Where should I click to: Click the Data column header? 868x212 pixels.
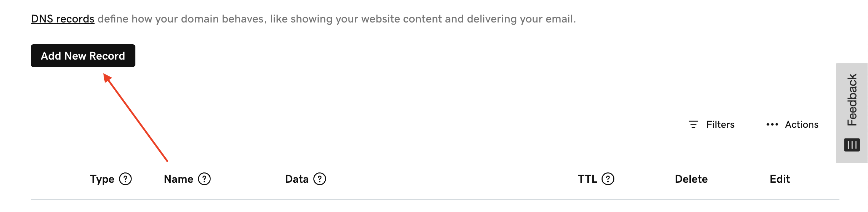[297, 179]
